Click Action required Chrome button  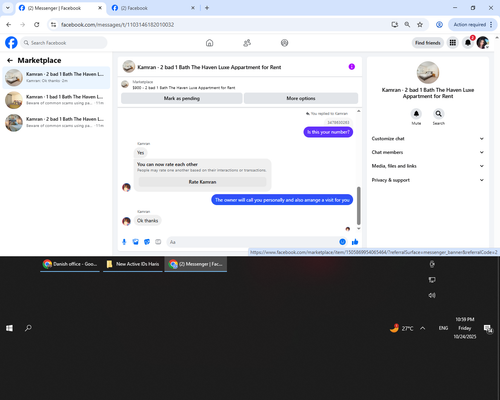click(x=473, y=24)
